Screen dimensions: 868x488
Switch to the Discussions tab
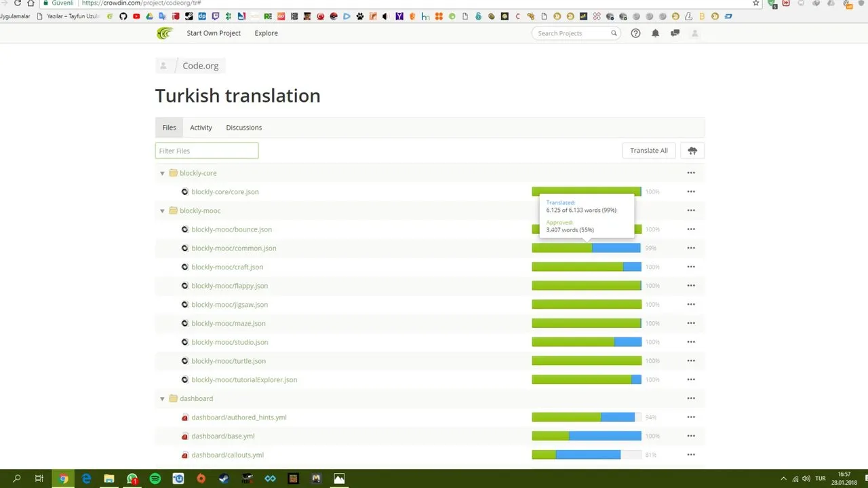[243, 128]
